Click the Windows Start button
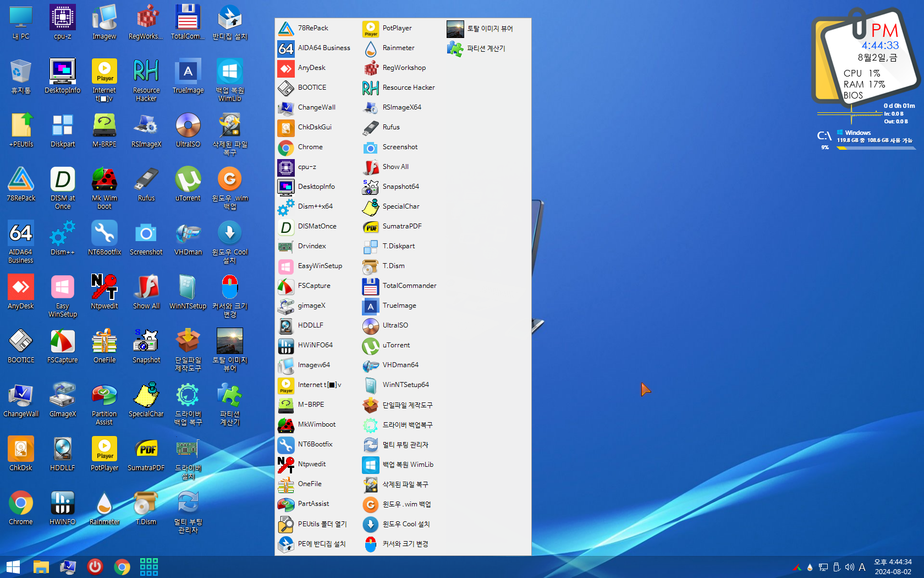 point(13,567)
